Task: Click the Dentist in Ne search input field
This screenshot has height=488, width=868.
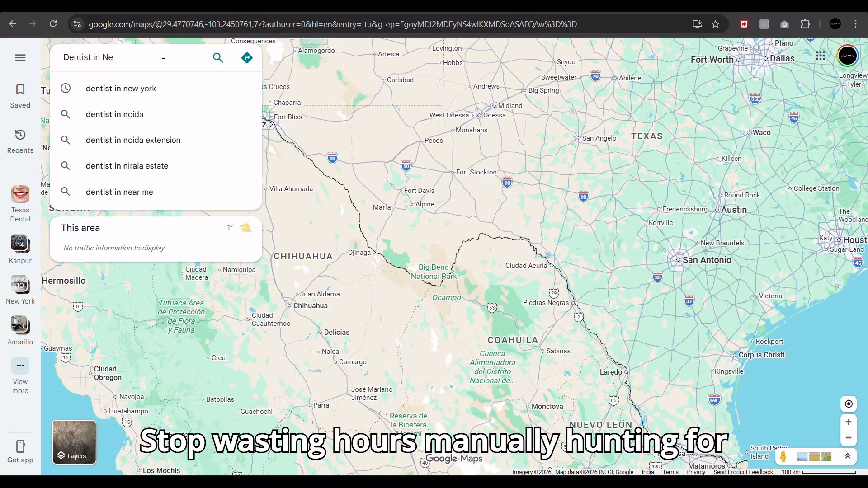Action: pos(131,57)
